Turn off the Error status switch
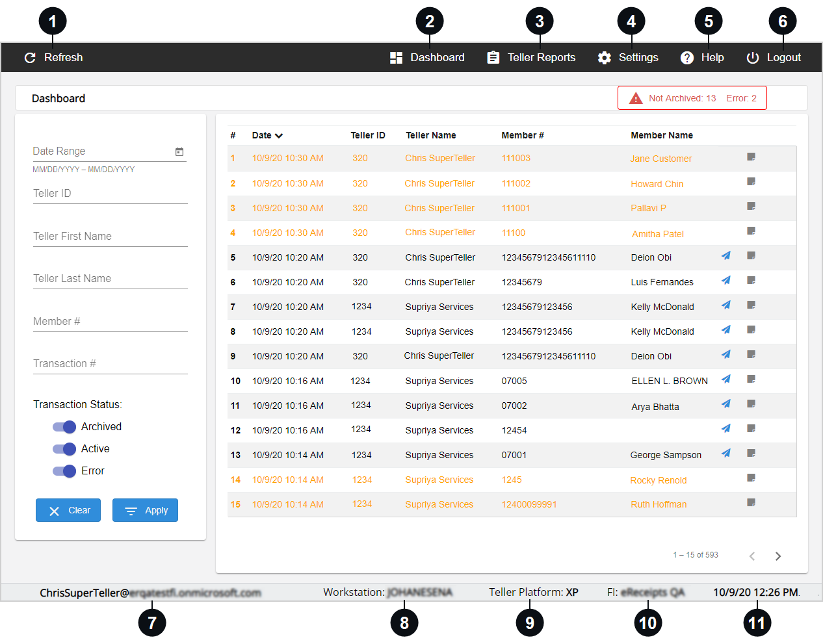The image size is (823, 644). [64, 471]
